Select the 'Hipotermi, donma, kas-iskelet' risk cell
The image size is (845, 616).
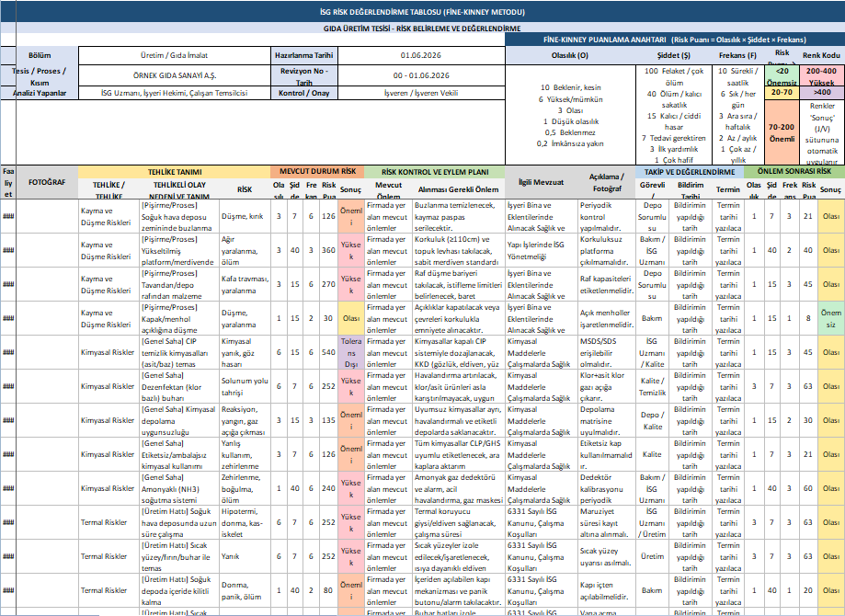tap(245, 521)
